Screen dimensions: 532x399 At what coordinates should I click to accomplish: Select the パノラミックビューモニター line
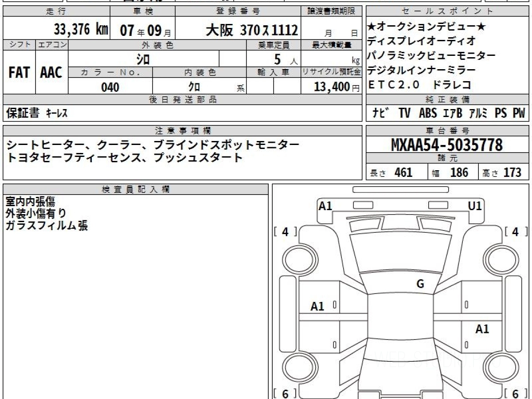(431, 56)
